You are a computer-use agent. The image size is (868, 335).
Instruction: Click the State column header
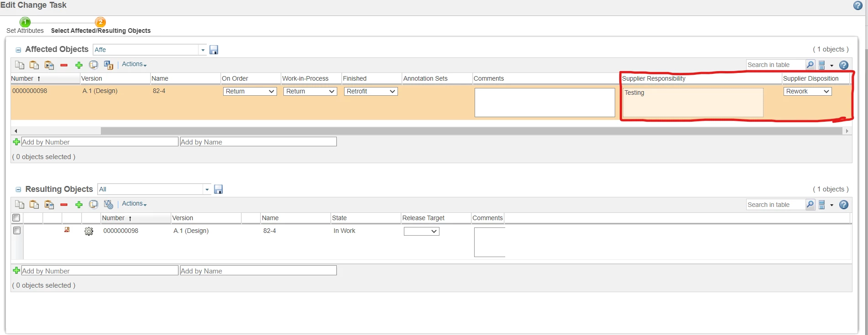(x=366, y=218)
